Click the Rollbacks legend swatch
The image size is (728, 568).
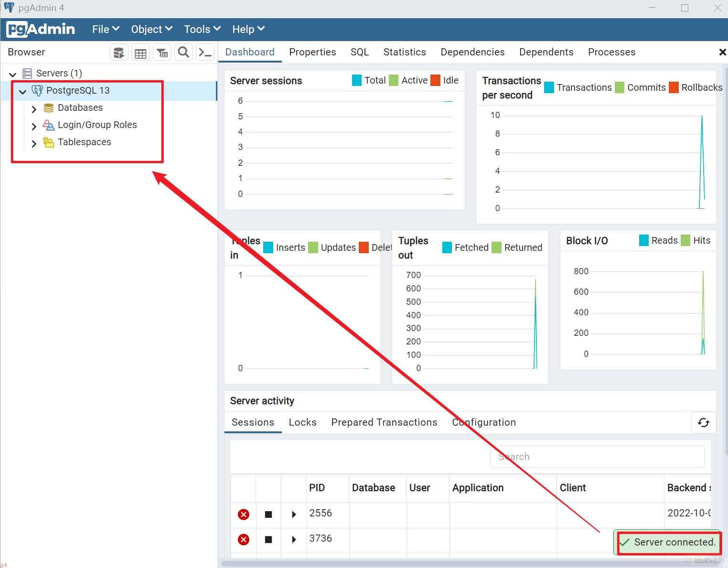click(674, 87)
